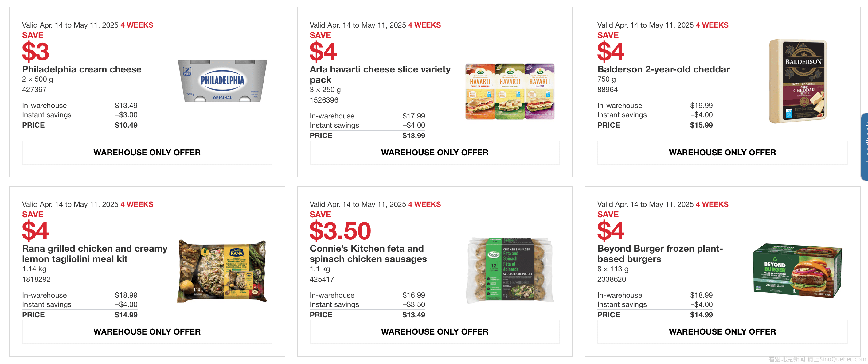Image resolution: width=868 pixels, height=364 pixels.
Task: Click Warehouse Only Offer for Beyond Burger
Action: [722, 332]
